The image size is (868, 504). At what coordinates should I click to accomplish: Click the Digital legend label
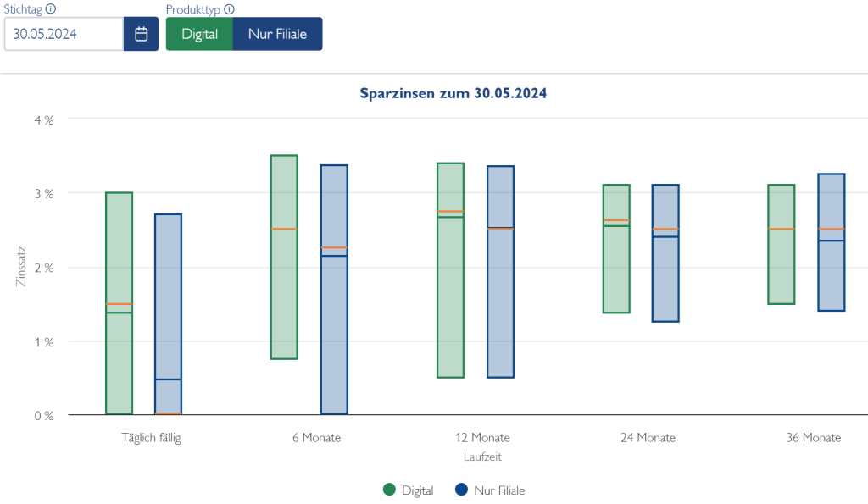417,490
